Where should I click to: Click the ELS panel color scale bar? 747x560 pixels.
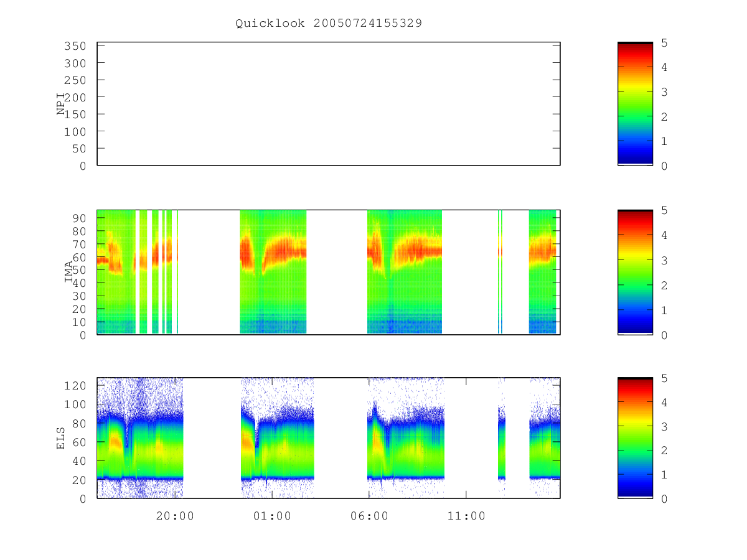(x=635, y=438)
